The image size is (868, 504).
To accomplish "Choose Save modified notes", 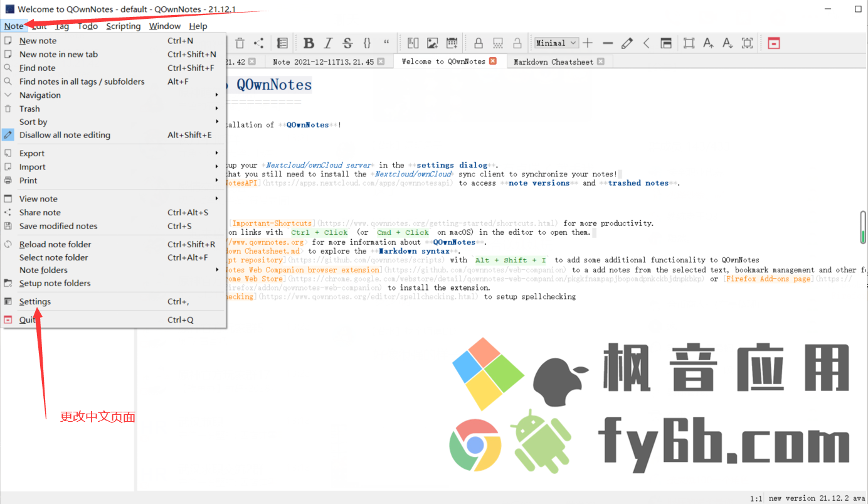I will 114,226.
